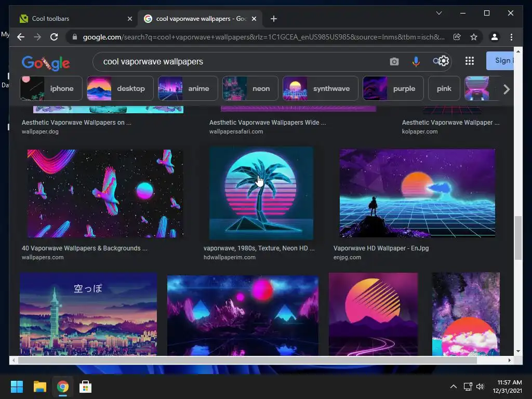532x399 pixels.
Task: Open 40 Vaporwave Wallpapers & Backgrounds link
Action: coord(85,248)
